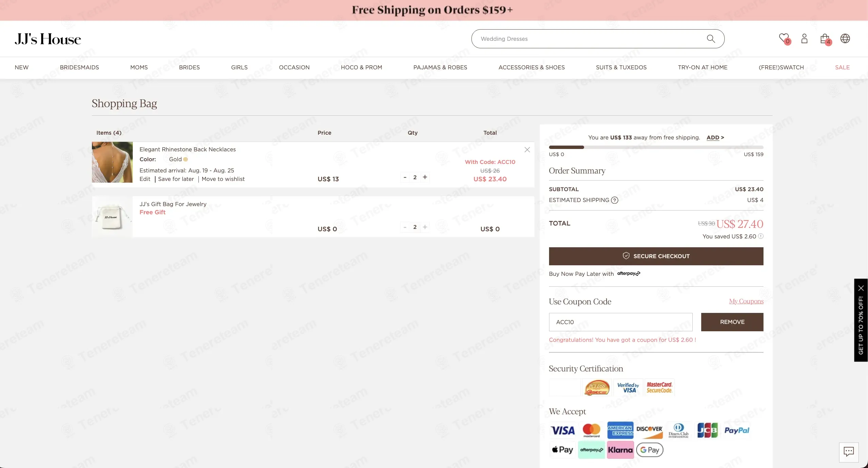Click the Afterpay payment badge in We Accept

(x=592, y=450)
